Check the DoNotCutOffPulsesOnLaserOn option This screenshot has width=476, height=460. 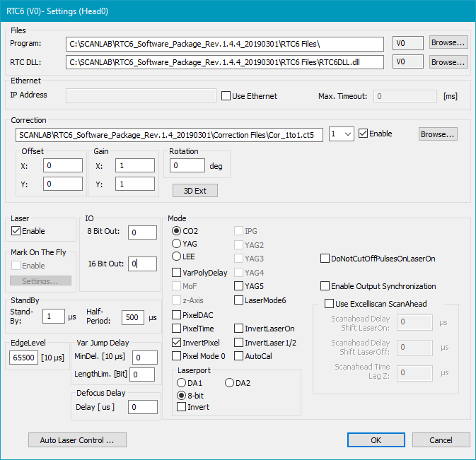tap(325, 259)
